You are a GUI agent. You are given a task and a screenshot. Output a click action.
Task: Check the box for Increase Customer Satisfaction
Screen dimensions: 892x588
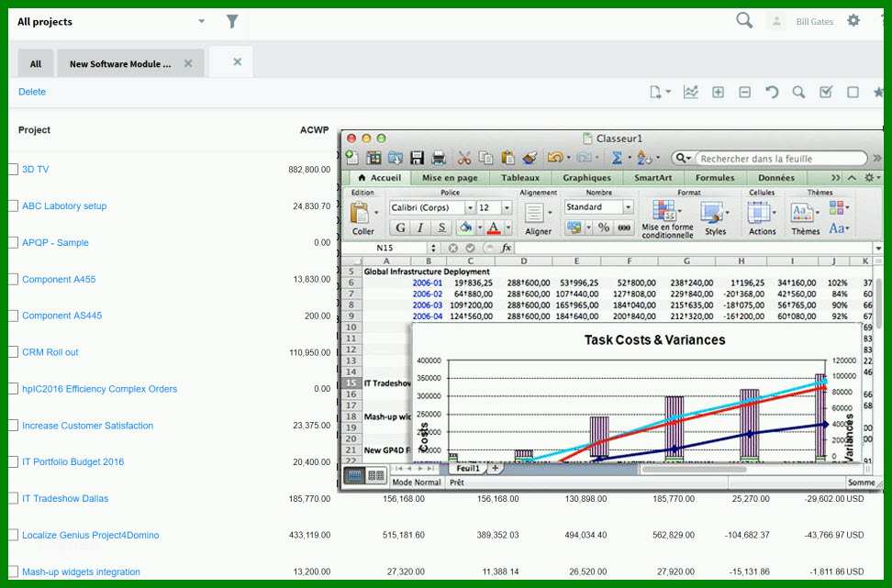click(13, 426)
